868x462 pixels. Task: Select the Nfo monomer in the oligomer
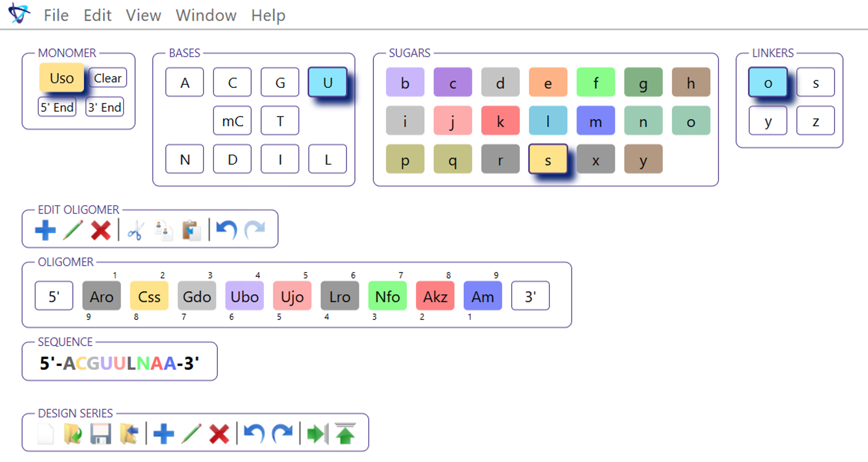pos(387,296)
